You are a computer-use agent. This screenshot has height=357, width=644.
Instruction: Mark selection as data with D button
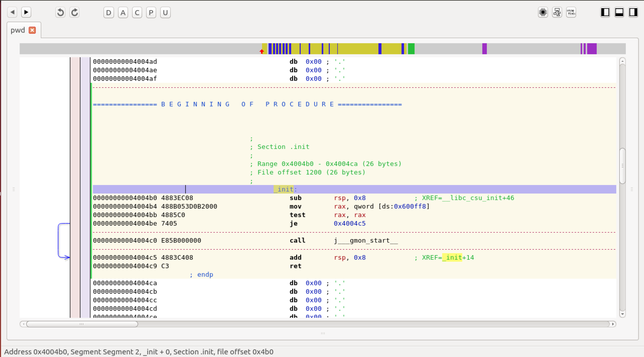coord(109,13)
